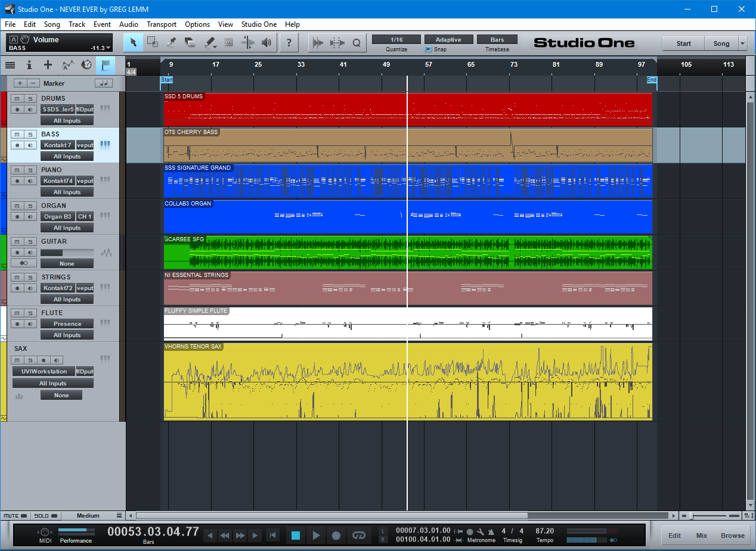
Task: Add marker with the plus button
Action: [x=20, y=83]
